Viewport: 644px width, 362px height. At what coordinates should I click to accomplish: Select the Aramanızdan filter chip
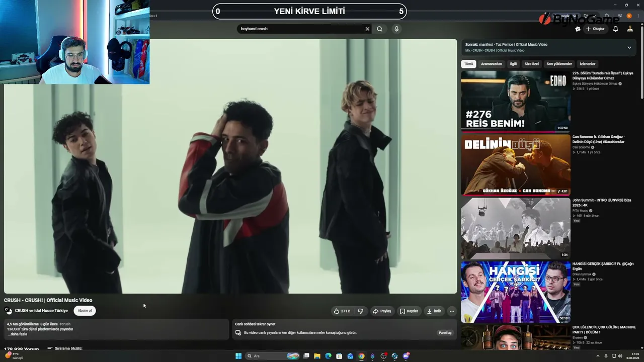point(491,64)
